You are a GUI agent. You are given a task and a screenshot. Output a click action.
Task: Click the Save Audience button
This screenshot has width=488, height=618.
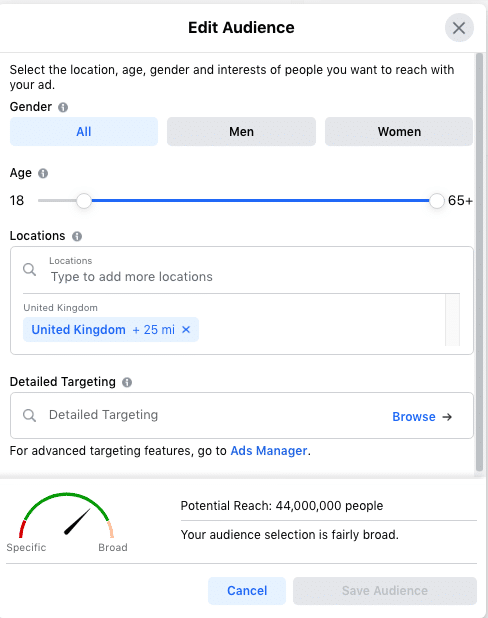[385, 591]
